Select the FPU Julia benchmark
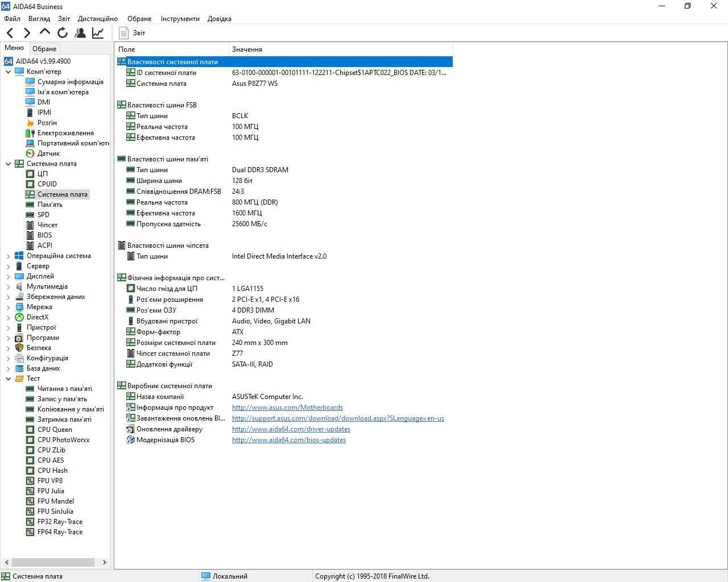728x582 pixels. point(45,490)
